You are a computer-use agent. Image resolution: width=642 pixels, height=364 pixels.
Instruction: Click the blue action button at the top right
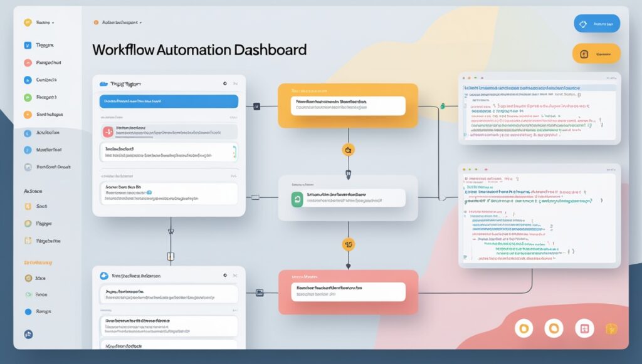(x=597, y=23)
